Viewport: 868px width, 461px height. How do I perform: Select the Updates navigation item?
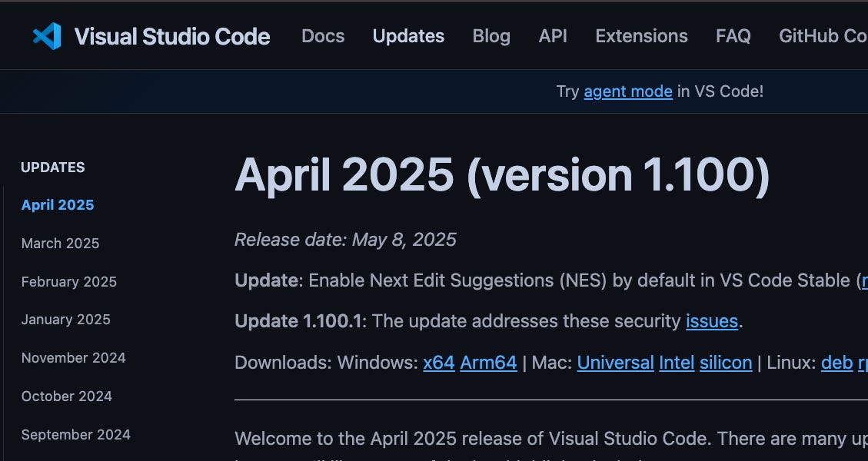(408, 35)
